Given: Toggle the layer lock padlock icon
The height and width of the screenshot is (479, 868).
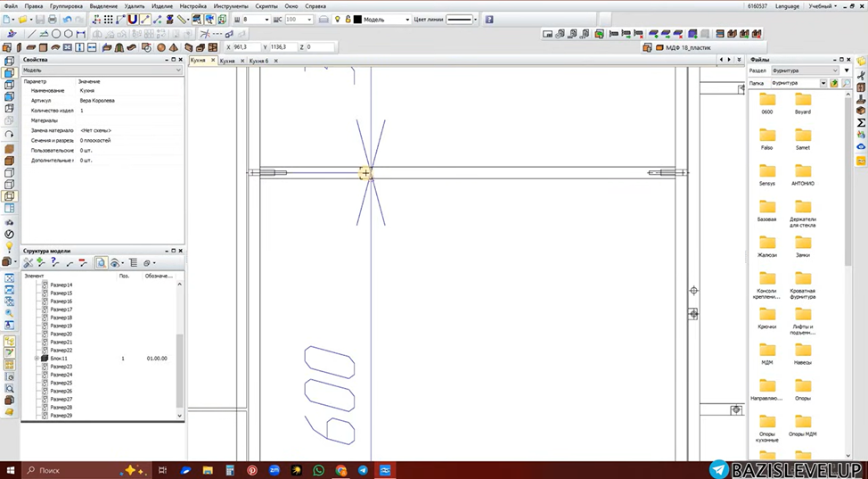Looking at the screenshot, I should point(348,20).
